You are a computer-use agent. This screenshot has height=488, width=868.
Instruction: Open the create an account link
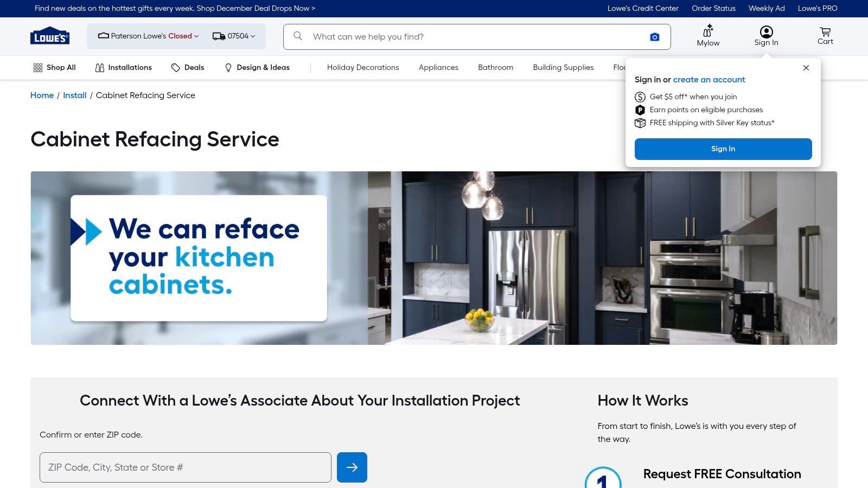point(709,79)
